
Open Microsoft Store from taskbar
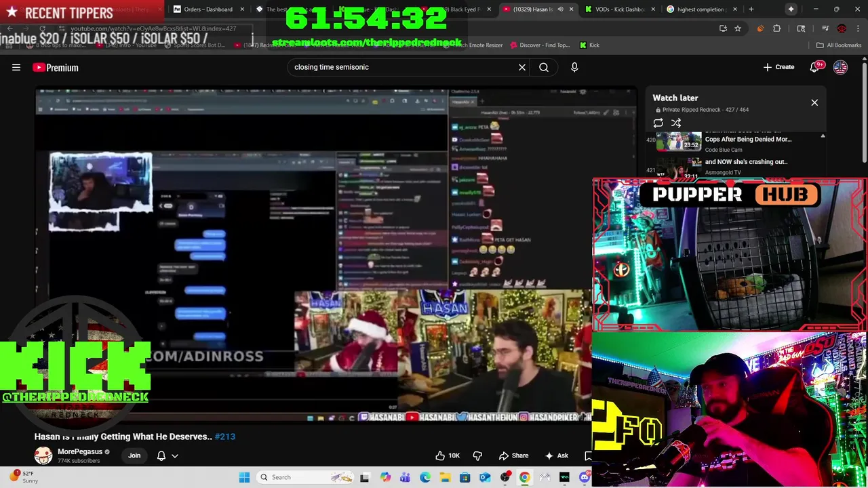pos(465,477)
